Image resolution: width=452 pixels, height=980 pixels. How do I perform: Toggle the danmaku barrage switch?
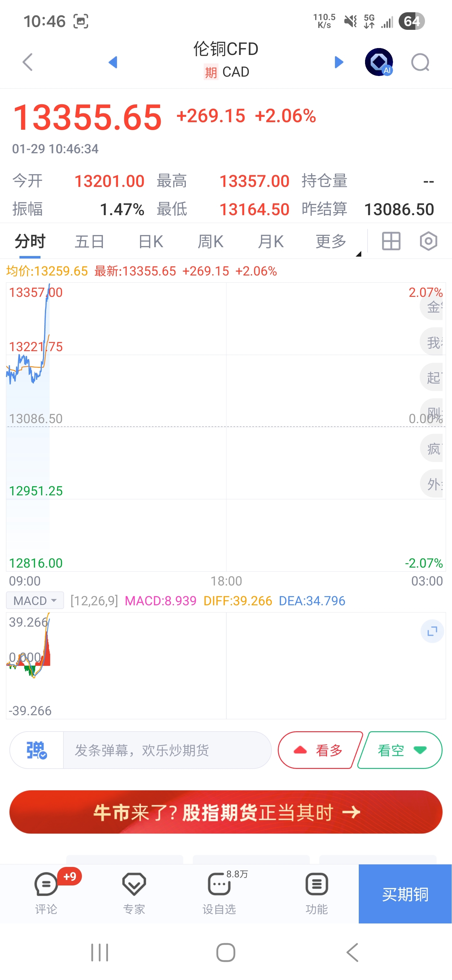[36, 750]
